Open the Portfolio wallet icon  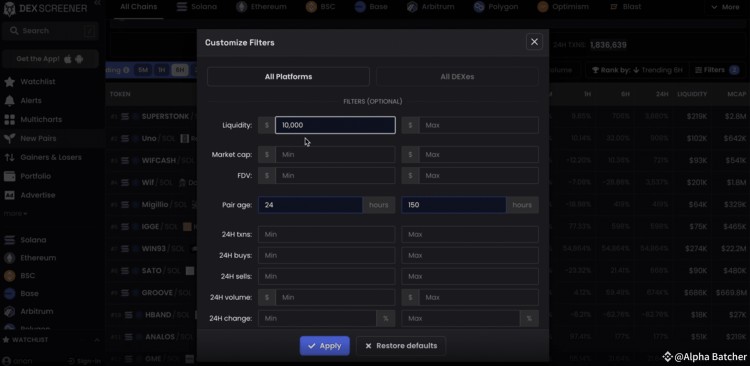tap(9, 176)
